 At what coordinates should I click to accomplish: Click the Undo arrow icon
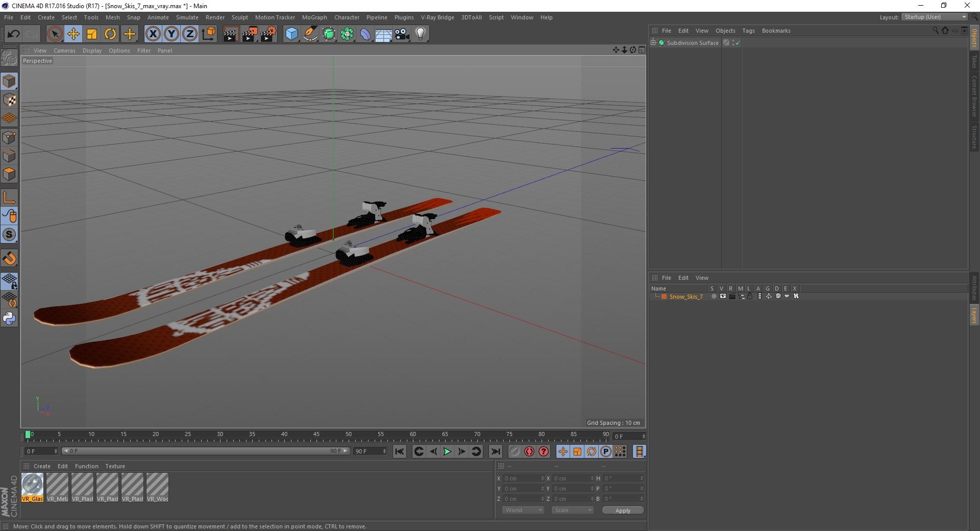tap(13, 34)
